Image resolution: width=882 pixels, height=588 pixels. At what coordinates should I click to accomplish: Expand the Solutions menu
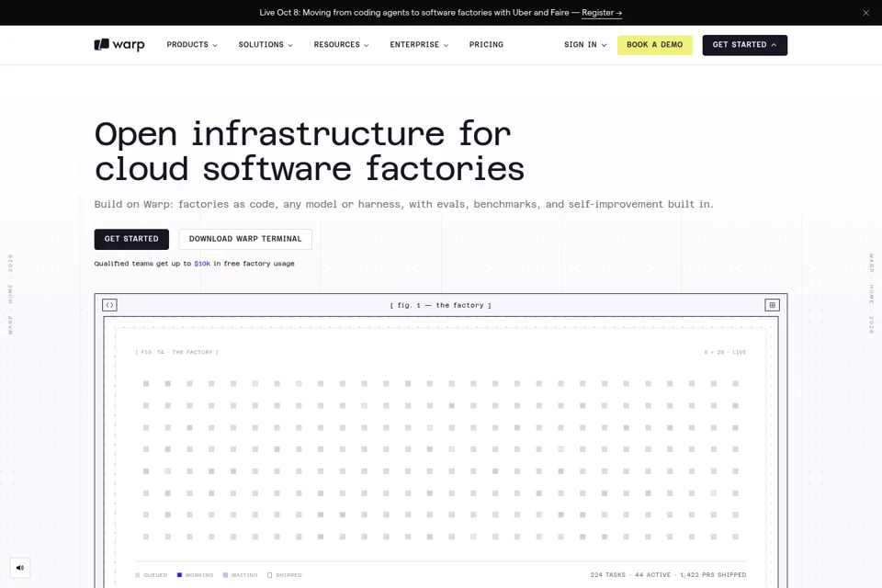point(266,44)
